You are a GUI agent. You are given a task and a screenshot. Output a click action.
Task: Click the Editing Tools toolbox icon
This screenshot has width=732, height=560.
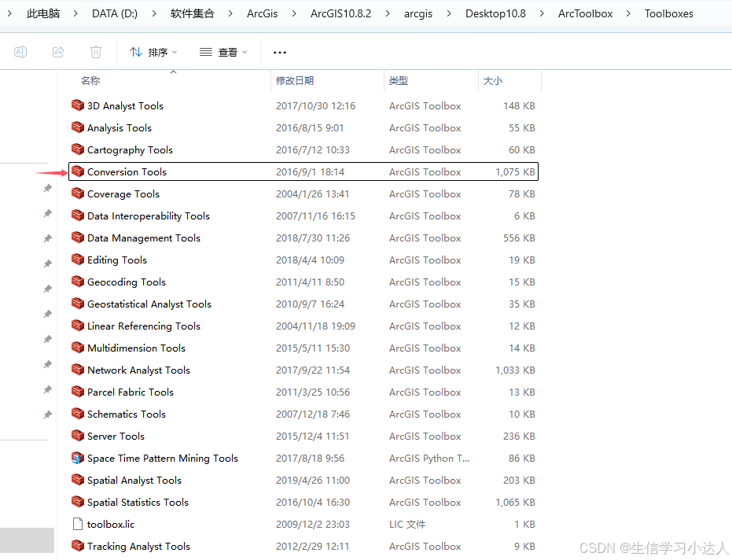pos(78,259)
